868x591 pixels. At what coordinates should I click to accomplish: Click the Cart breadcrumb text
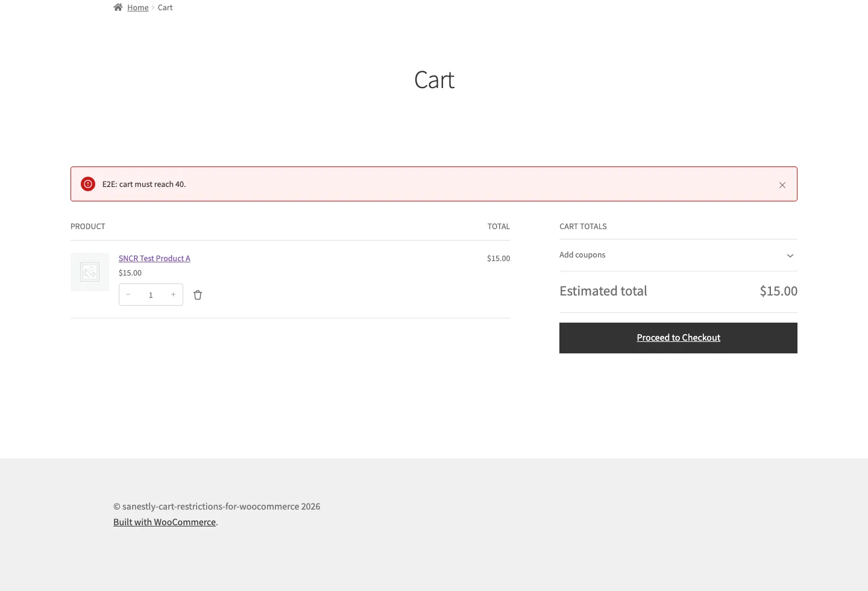165,7
